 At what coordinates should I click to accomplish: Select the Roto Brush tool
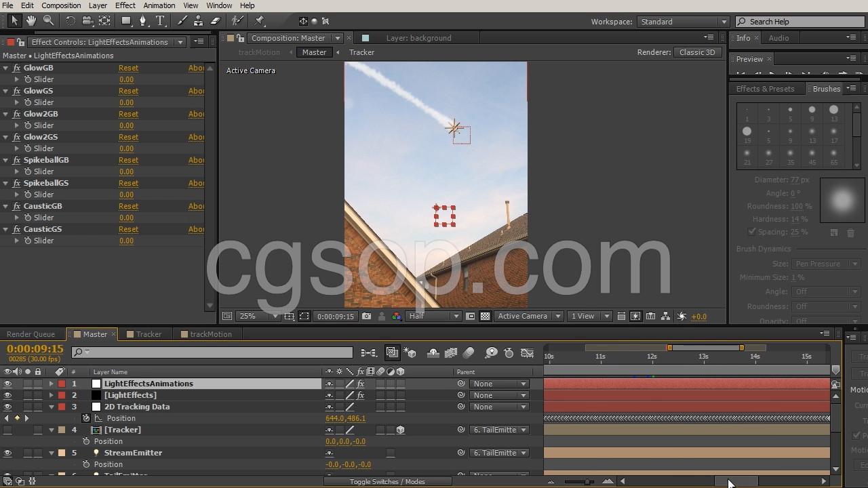coord(238,21)
